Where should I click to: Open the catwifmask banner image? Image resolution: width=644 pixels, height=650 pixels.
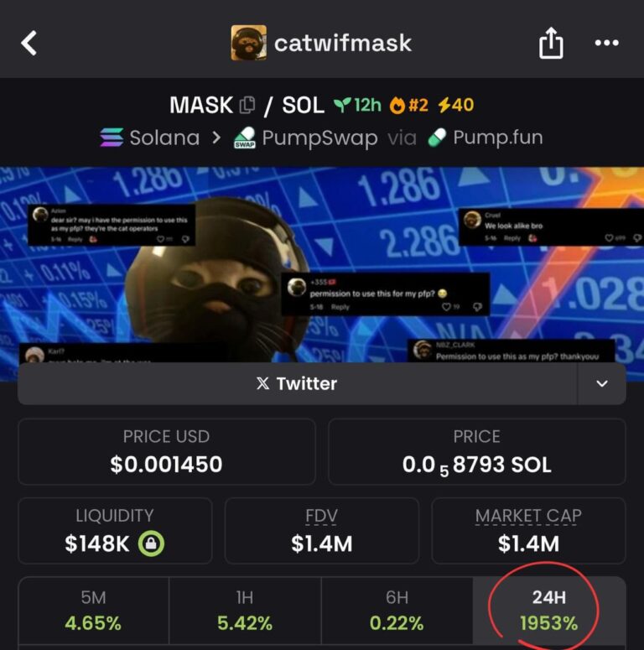[322, 264]
